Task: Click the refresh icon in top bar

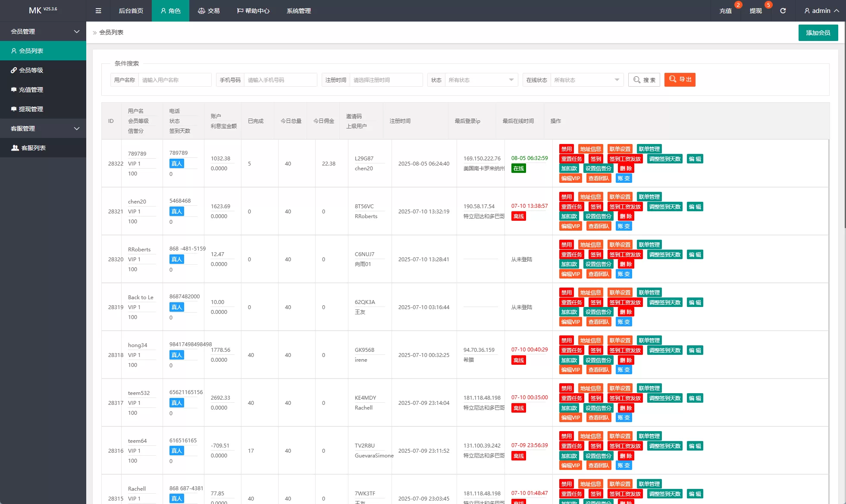Action: click(783, 11)
